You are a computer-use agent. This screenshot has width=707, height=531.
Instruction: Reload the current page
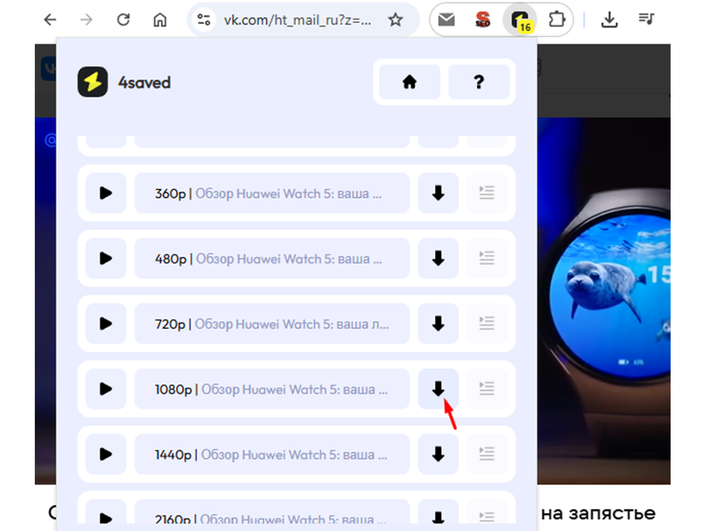tap(123, 19)
